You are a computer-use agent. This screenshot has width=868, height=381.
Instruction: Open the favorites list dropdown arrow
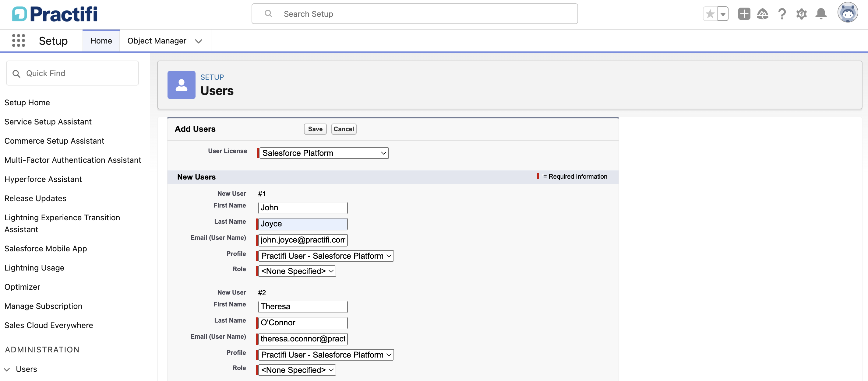pos(723,14)
